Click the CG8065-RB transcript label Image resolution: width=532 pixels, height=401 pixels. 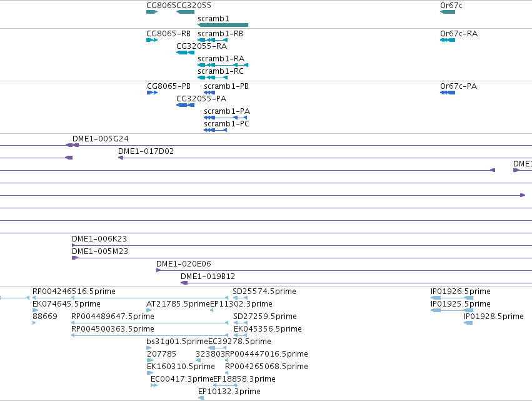click(168, 34)
